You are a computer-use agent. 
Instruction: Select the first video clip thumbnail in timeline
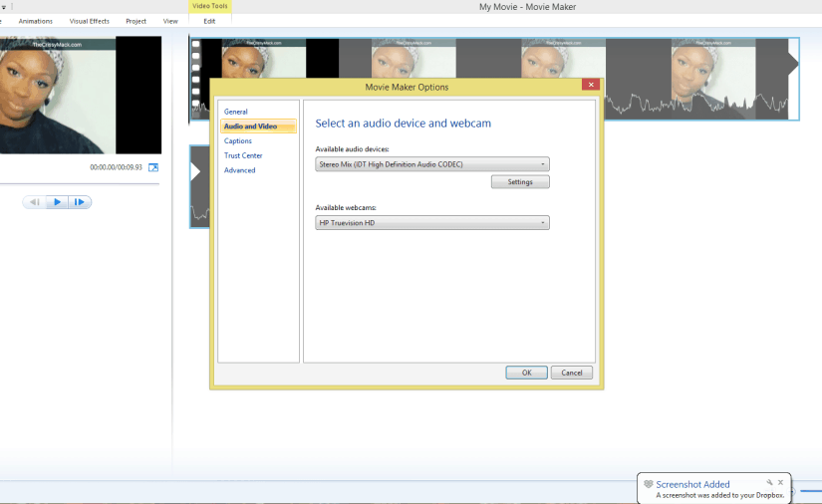pyautogui.click(x=264, y=59)
